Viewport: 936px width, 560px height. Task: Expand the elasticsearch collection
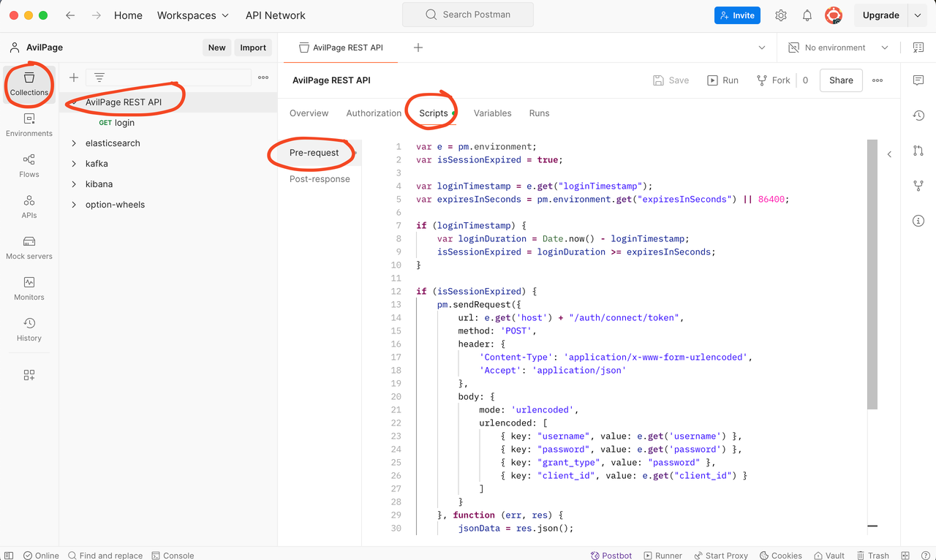pyautogui.click(x=74, y=143)
